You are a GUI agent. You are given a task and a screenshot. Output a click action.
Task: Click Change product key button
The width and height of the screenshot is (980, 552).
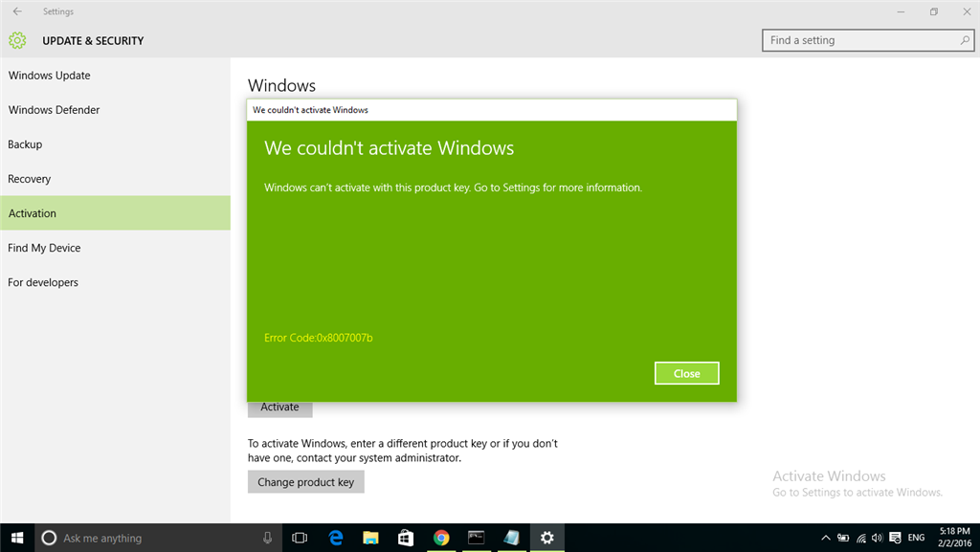[305, 482]
